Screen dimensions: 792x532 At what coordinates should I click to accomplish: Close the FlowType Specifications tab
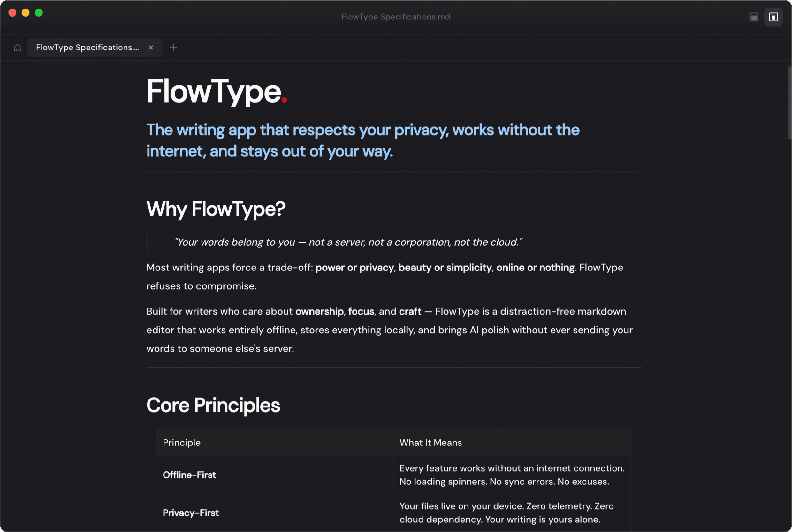point(151,48)
